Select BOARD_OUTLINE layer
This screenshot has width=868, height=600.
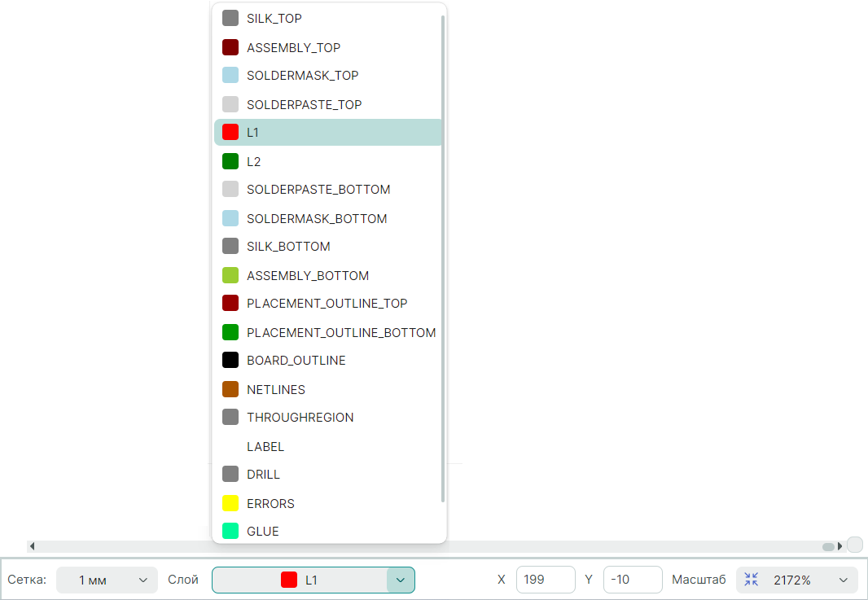coord(327,361)
